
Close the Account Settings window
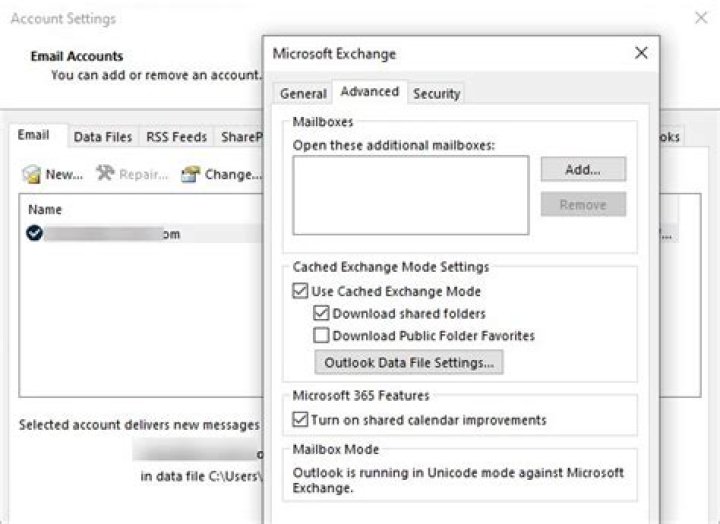click(x=701, y=18)
